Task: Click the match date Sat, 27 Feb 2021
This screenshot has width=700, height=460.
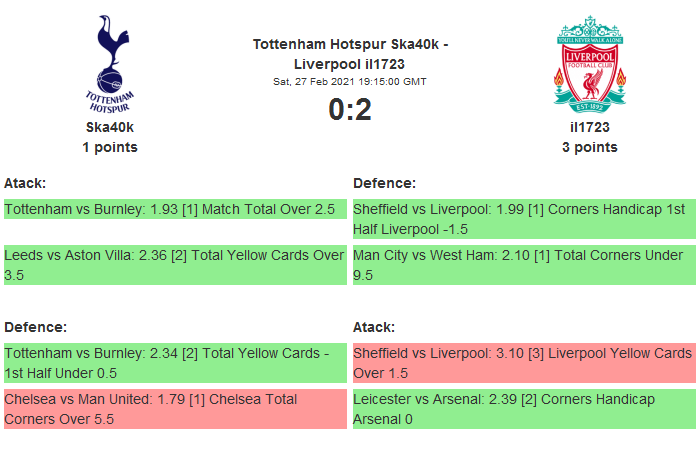Action: coord(350,81)
